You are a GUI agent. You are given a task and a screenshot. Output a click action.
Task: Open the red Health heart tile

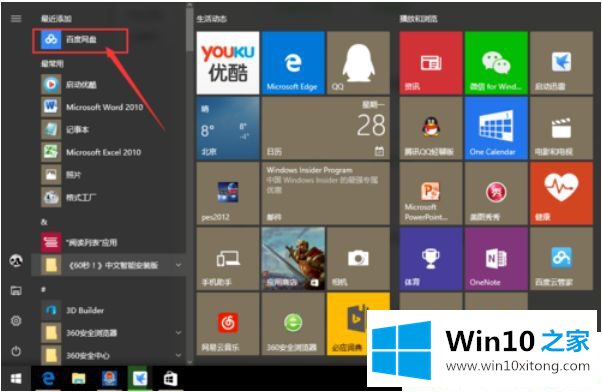(x=561, y=193)
